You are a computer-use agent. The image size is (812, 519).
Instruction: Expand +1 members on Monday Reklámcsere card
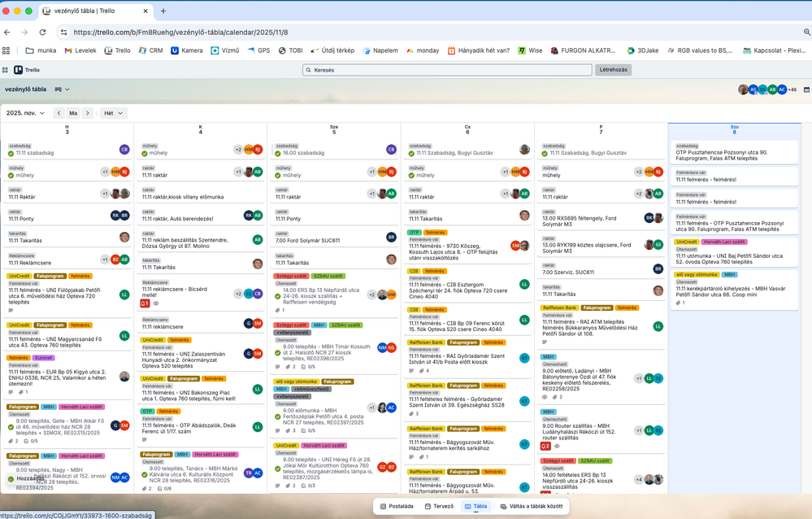[105, 259]
